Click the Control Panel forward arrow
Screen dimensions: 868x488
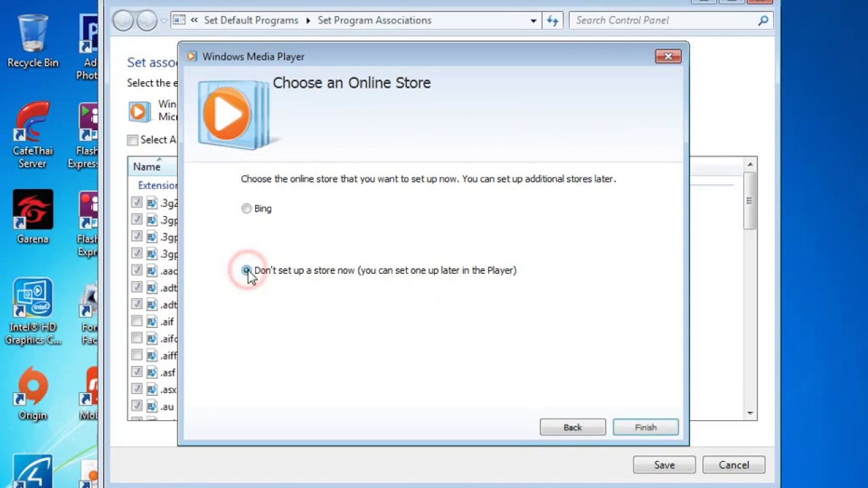pos(146,20)
